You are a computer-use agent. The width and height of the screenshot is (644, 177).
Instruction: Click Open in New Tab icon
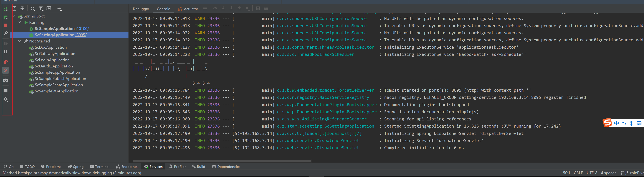tap(49, 9)
